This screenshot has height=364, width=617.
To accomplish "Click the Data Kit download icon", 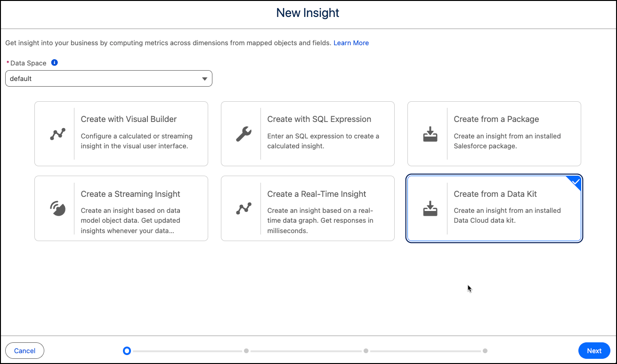I will click(x=430, y=209).
